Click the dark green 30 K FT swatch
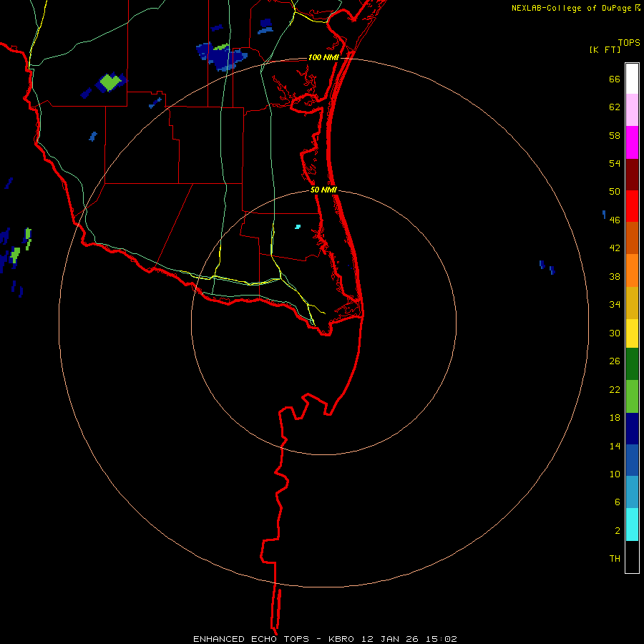644x644 pixels. [x=632, y=364]
